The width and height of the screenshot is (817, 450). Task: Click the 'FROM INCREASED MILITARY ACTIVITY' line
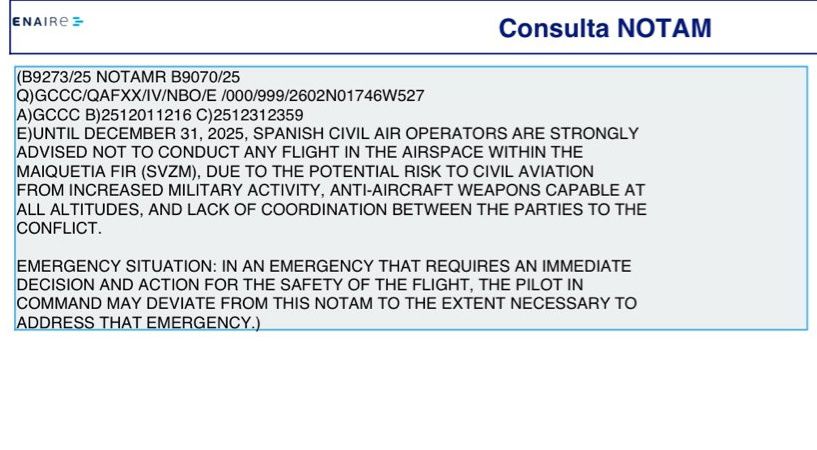(330, 191)
